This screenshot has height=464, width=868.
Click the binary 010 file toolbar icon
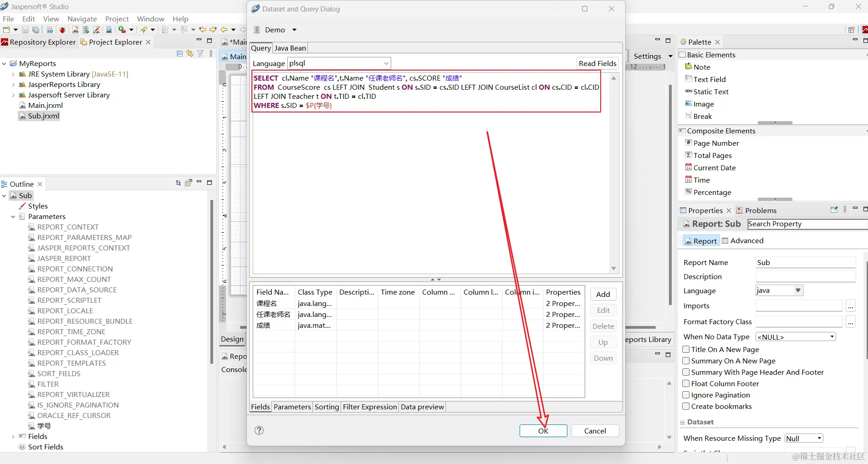point(50,30)
